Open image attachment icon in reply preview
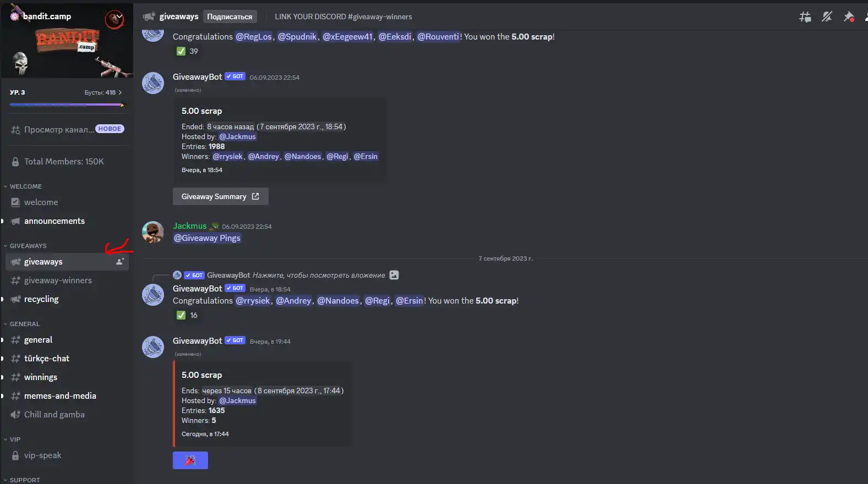Screen dimensions: 868x484 click(x=394, y=275)
